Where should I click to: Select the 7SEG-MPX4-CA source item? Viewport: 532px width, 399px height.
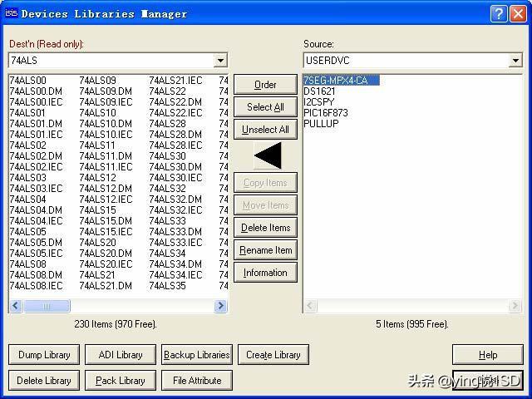pos(341,81)
